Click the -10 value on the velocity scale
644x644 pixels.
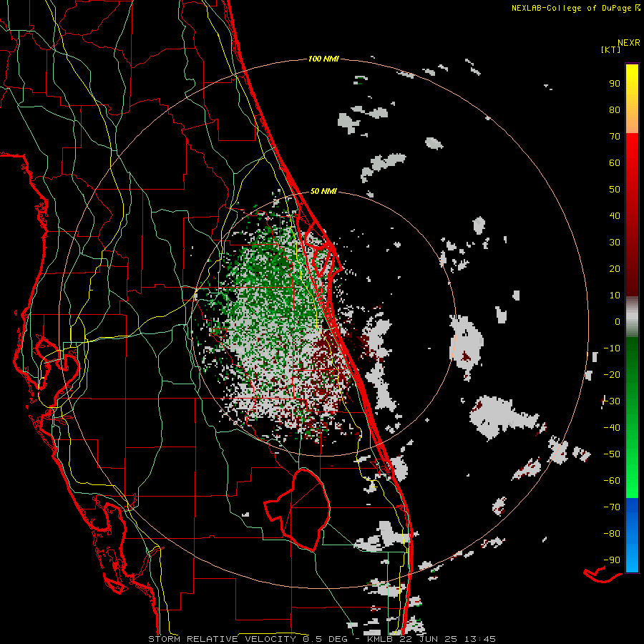pyautogui.click(x=612, y=348)
